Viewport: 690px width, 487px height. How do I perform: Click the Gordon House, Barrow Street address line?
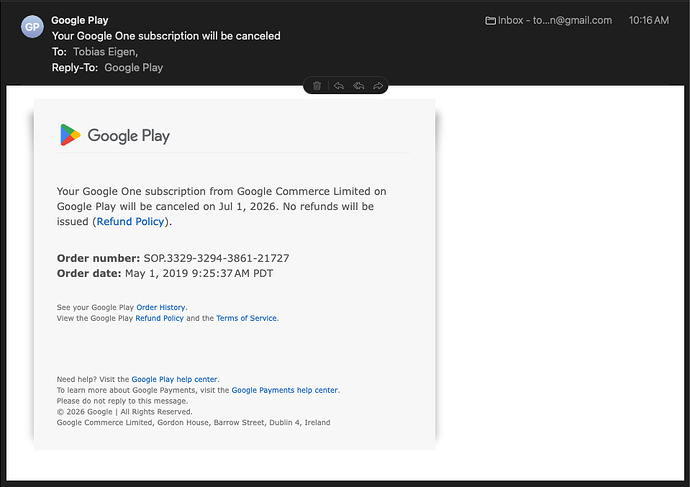coord(193,422)
